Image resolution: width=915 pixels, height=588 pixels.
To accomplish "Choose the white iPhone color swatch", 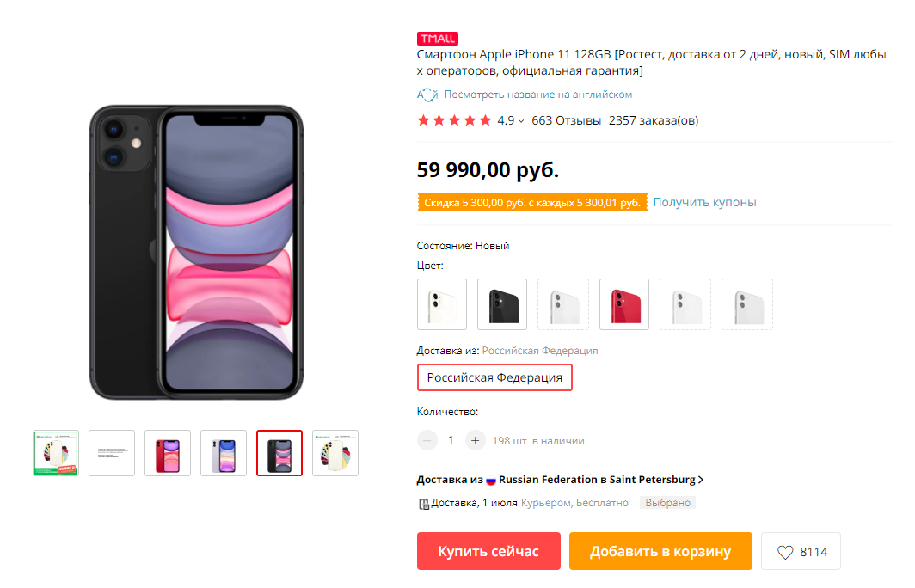I will (442, 304).
